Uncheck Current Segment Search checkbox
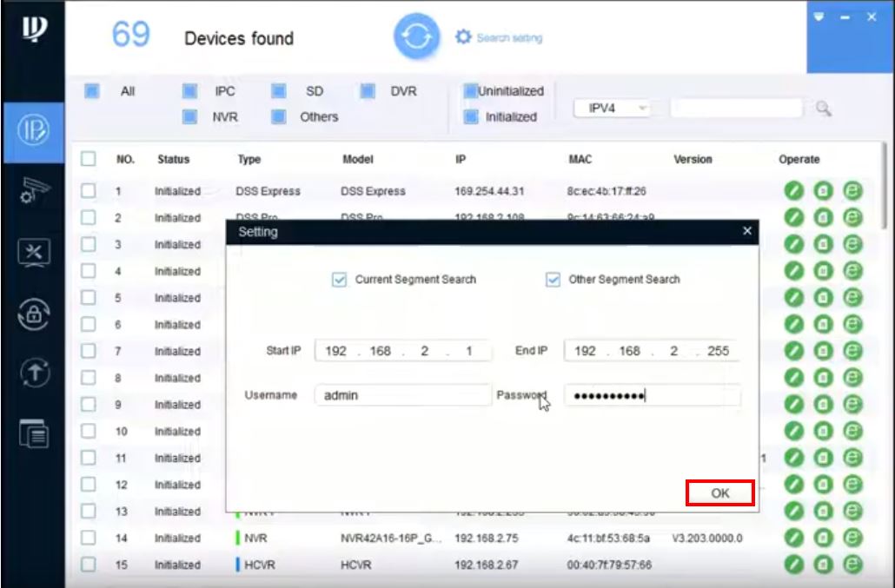 pos(340,280)
